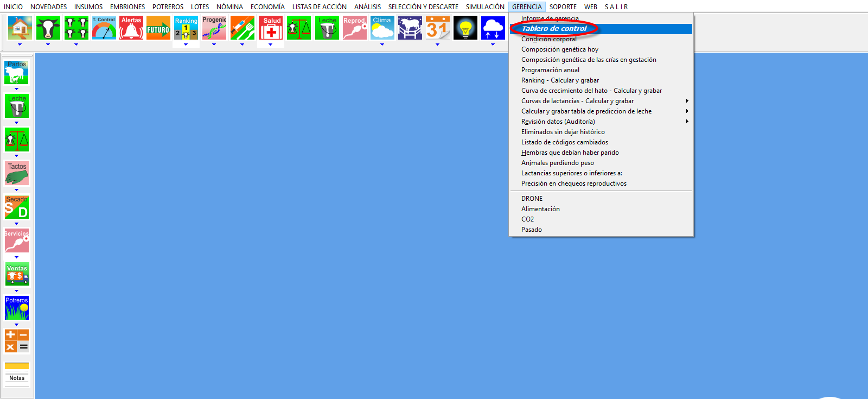The width and height of the screenshot is (868, 399).
Task: Click the T. Control gauge icon
Action: [x=104, y=28]
